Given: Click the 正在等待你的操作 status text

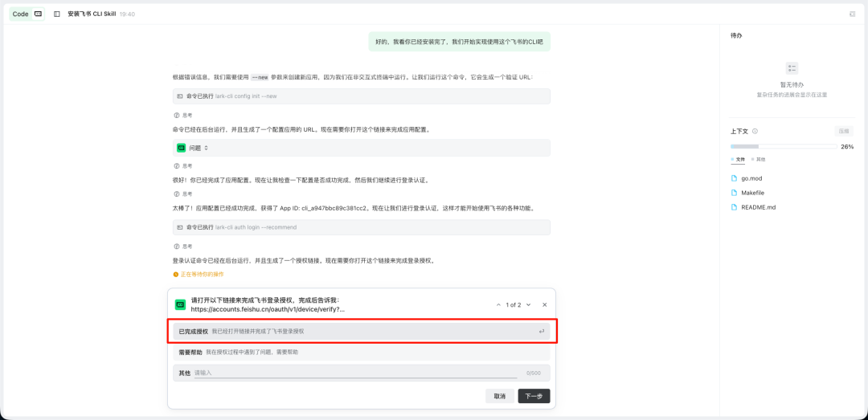Looking at the screenshot, I should [x=202, y=274].
